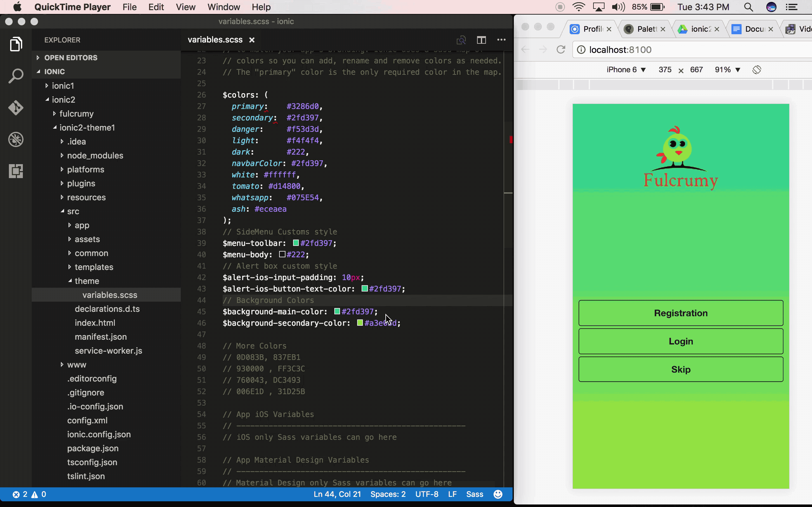Click errors and warnings count indicator
This screenshot has width=812, height=507.
click(x=29, y=494)
